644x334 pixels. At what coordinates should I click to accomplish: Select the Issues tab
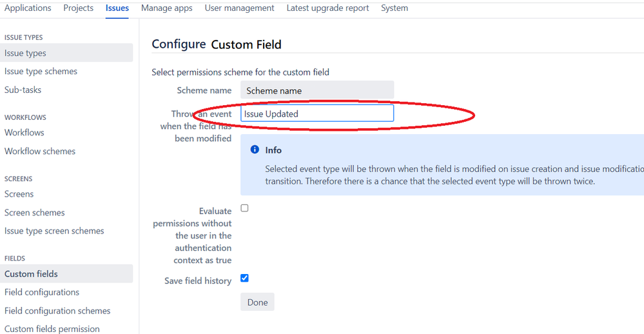(x=117, y=8)
